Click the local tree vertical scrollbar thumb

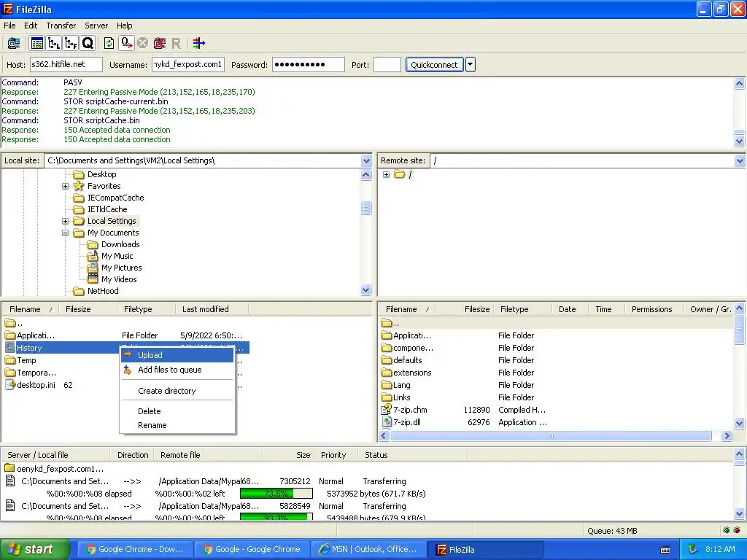pos(365,208)
